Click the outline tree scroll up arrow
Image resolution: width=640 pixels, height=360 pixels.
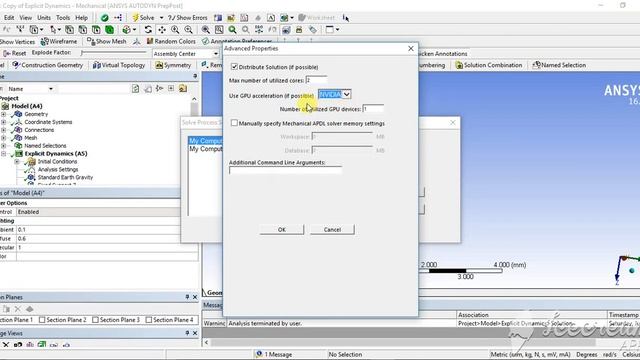click(194, 99)
